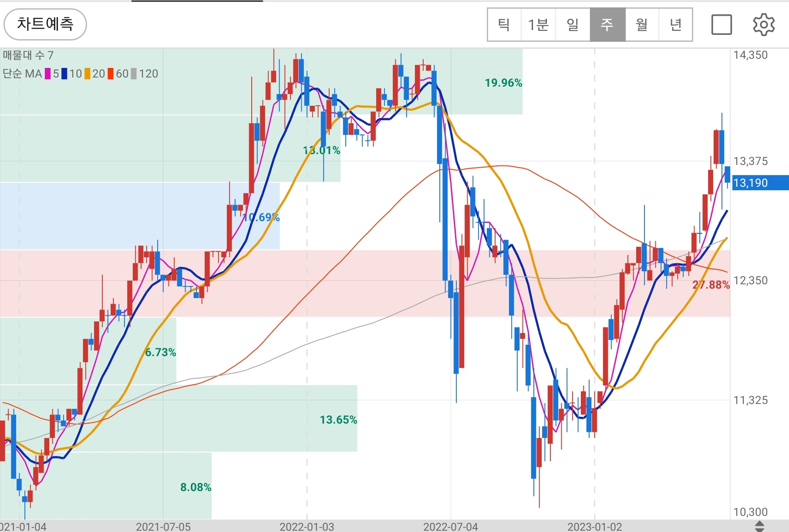Switch to the 월 monthly tab

[642, 25]
